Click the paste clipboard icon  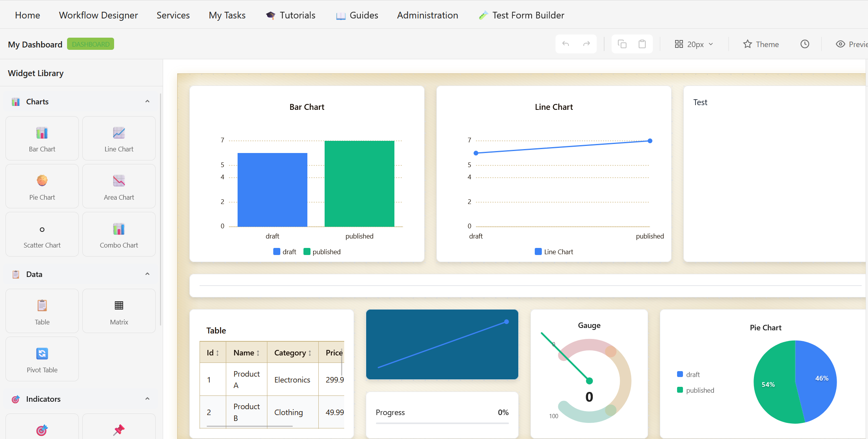[642, 44]
